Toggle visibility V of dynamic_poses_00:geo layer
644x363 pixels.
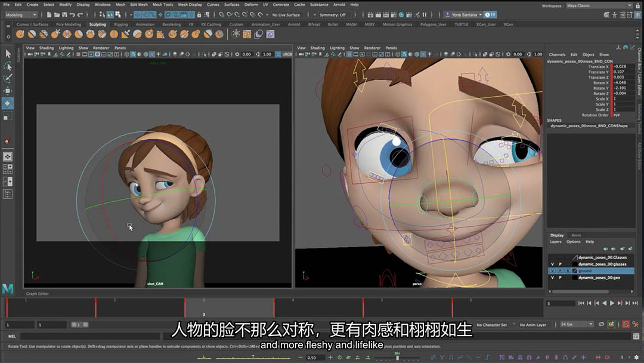click(x=552, y=278)
